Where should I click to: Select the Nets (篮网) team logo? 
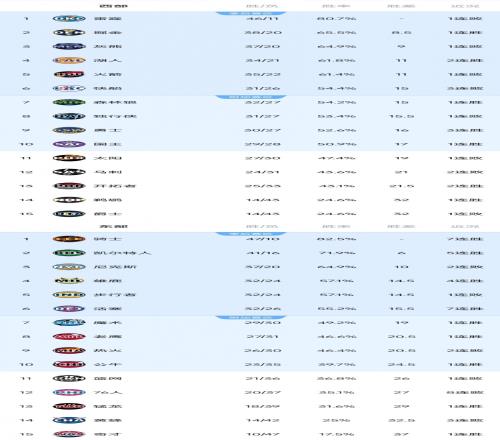(x=69, y=378)
